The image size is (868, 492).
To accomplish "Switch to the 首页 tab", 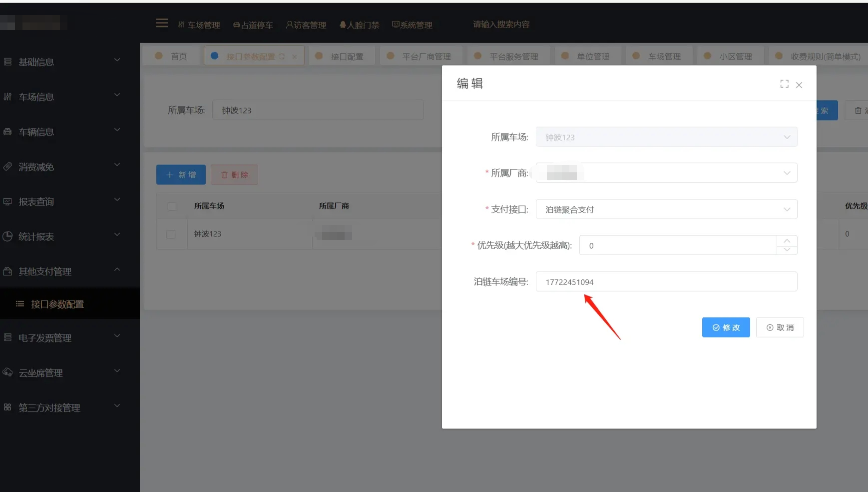I will [x=171, y=56].
